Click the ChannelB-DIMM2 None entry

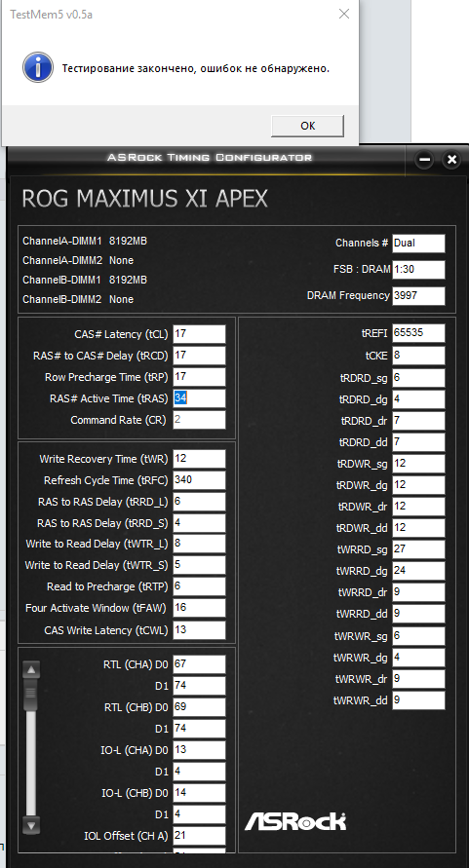78,299
